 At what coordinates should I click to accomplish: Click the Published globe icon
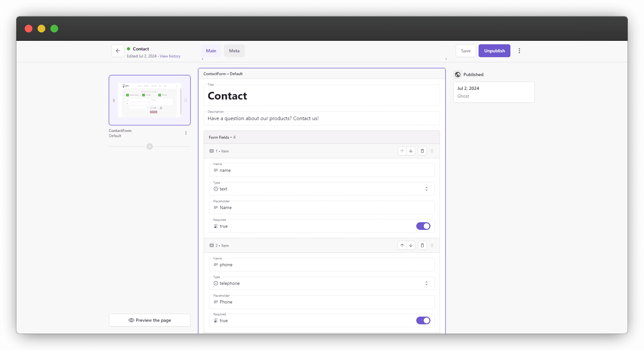458,74
